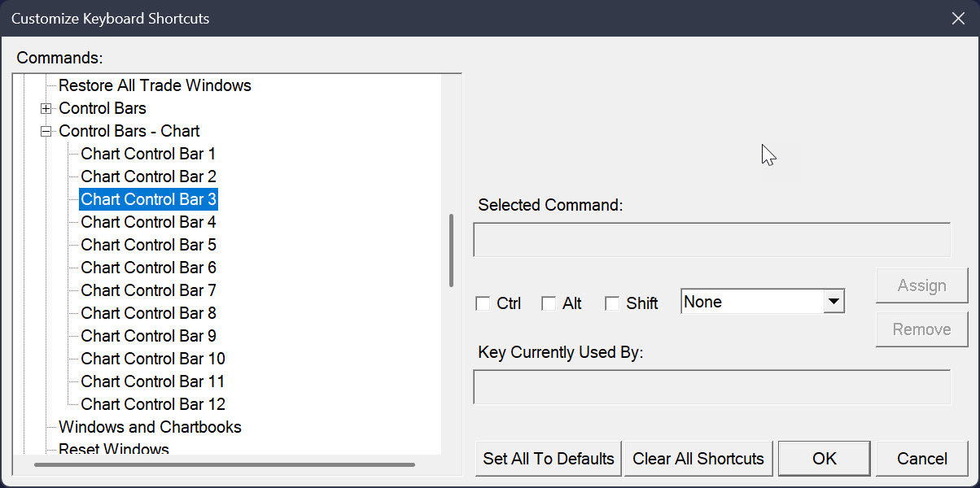Open the key selection dropdown showing None

click(833, 302)
